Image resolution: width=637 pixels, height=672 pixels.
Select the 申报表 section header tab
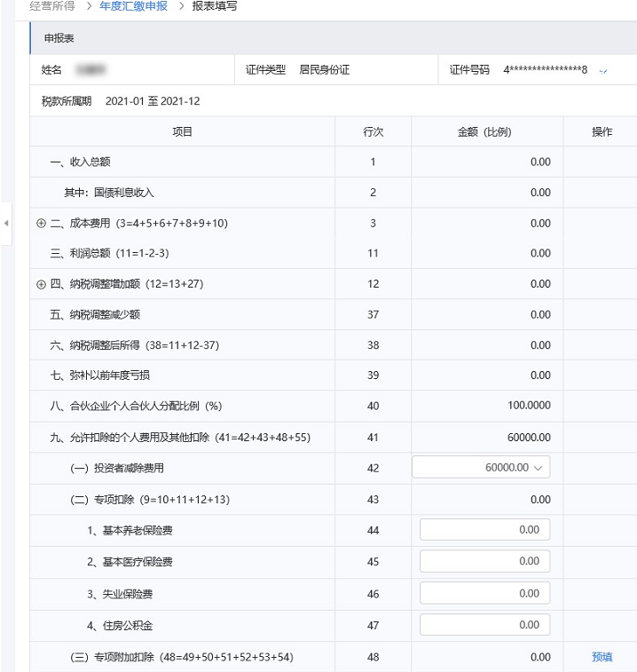pos(59,38)
